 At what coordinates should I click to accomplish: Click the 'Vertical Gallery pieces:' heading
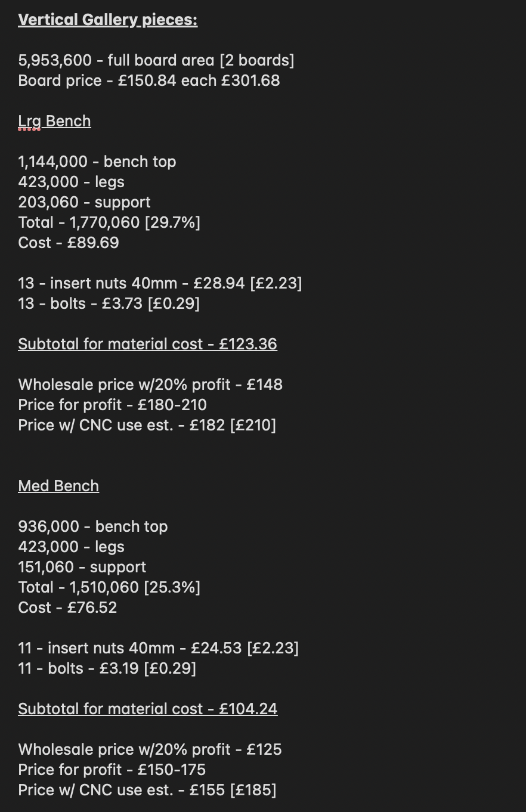pyautogui.click(x=108, y=20)
